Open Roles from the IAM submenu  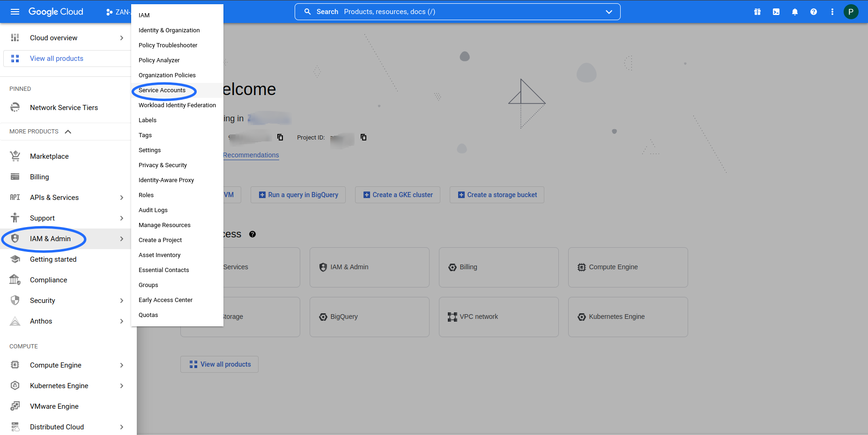click(x=177, y=195)
